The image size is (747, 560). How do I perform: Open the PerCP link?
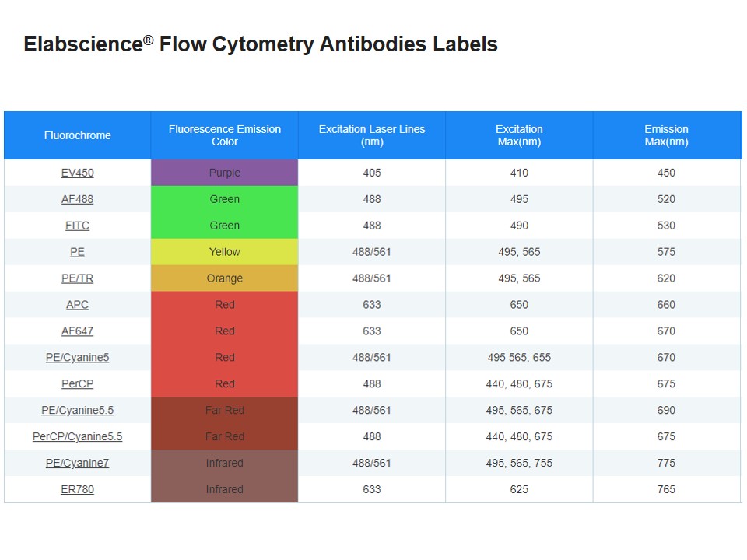click(x=77, y=384)
